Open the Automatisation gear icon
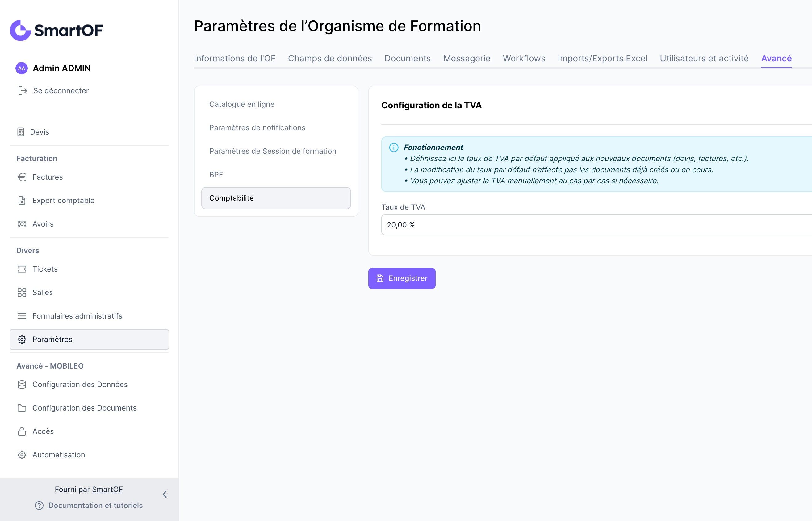This screenshot has height=521, width=812. (22, 455)
